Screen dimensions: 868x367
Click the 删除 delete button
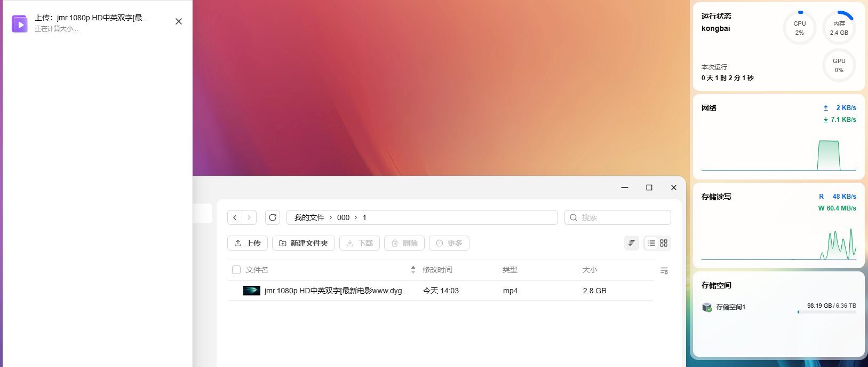404,243
